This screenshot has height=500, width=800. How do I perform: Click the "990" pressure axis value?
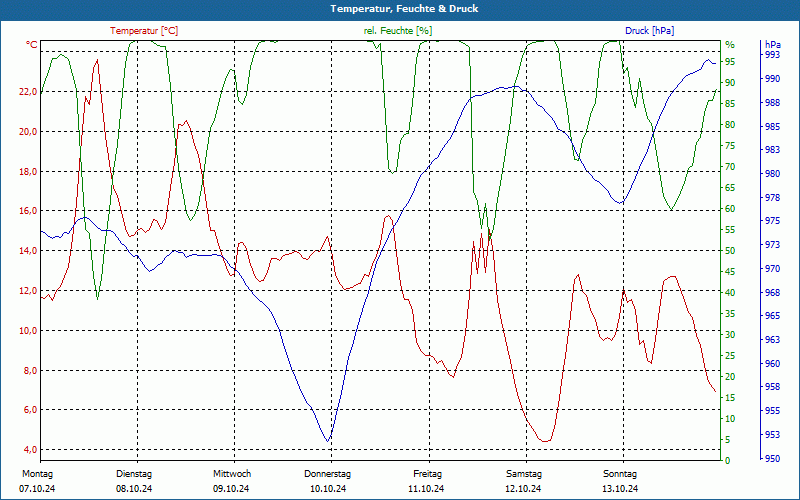point(772,79)
